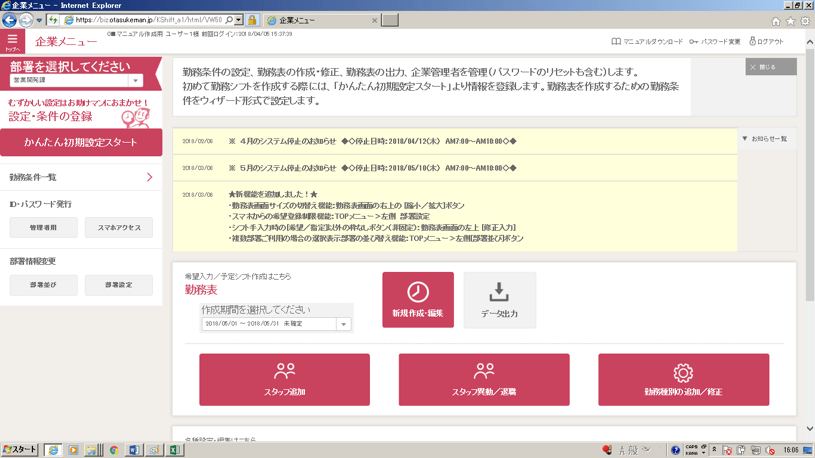Expand the 部署 selection dropdown
The image size is (815, 458).
(135, 80)
